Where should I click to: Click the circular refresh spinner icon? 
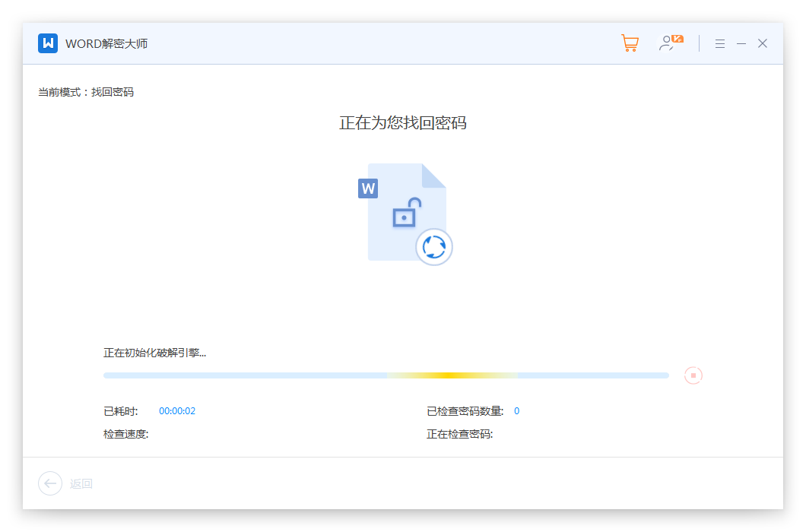click(434, 247)
